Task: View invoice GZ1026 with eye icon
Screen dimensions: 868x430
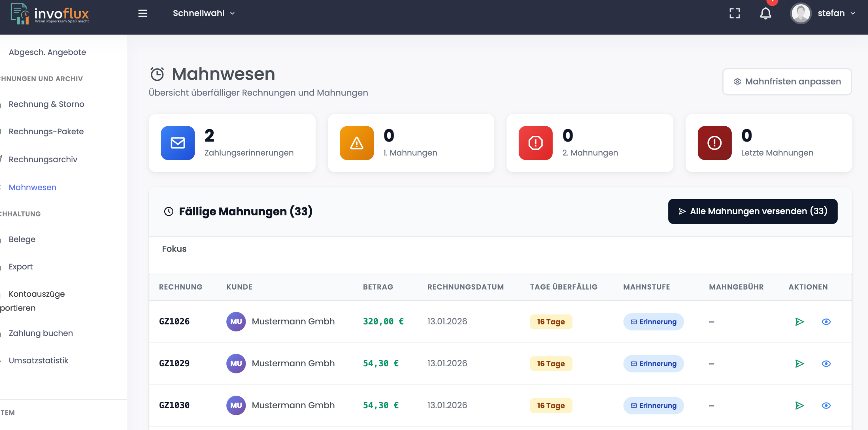Action: tap(826, 322)
